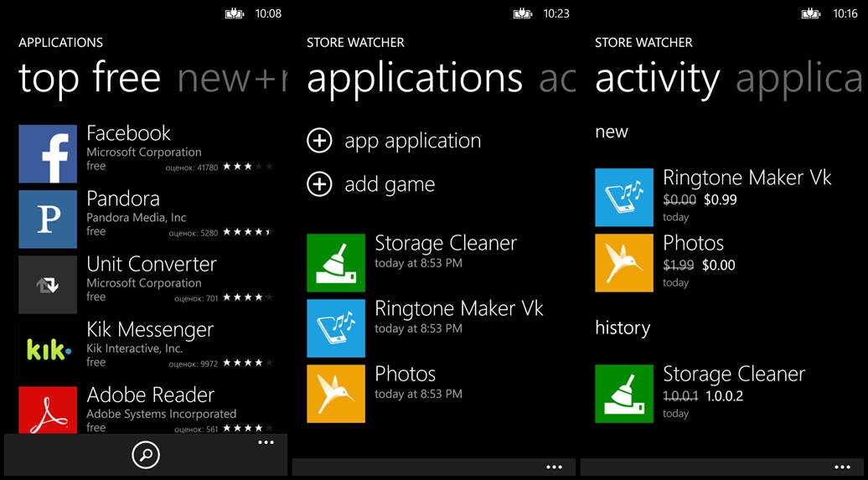Tap Photos hummingbird icon under activity 'new'

(x=624, y=263)
